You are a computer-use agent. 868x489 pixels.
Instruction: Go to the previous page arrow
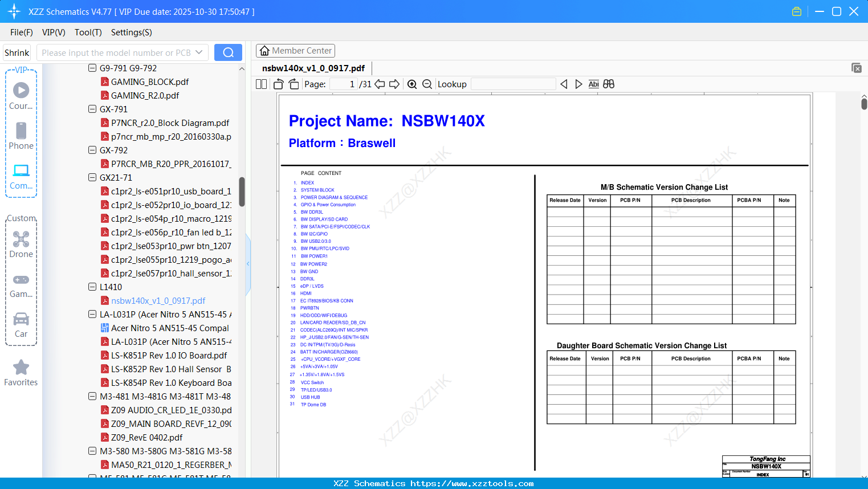[380, 84]
